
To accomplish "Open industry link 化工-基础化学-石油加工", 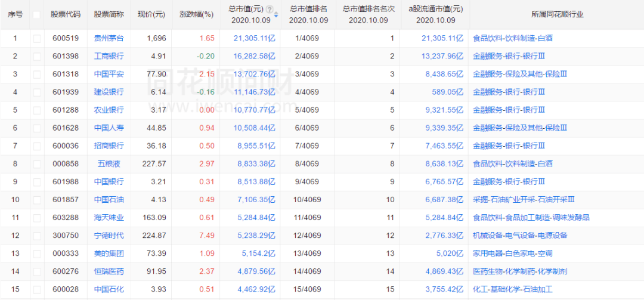I will point(513,289).
